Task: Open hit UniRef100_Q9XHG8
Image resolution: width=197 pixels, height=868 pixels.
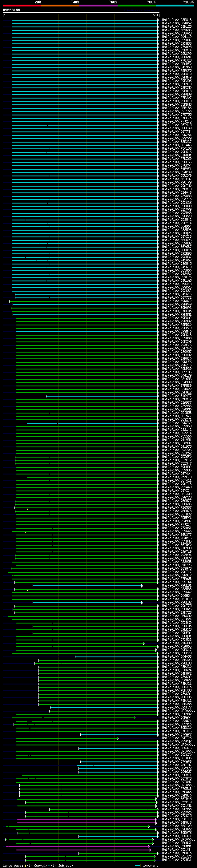Action: click(x=177, y=43)
